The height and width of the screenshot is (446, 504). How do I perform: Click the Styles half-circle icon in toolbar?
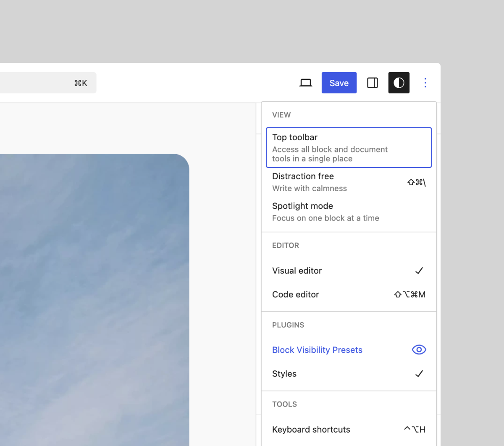point(399,83)
